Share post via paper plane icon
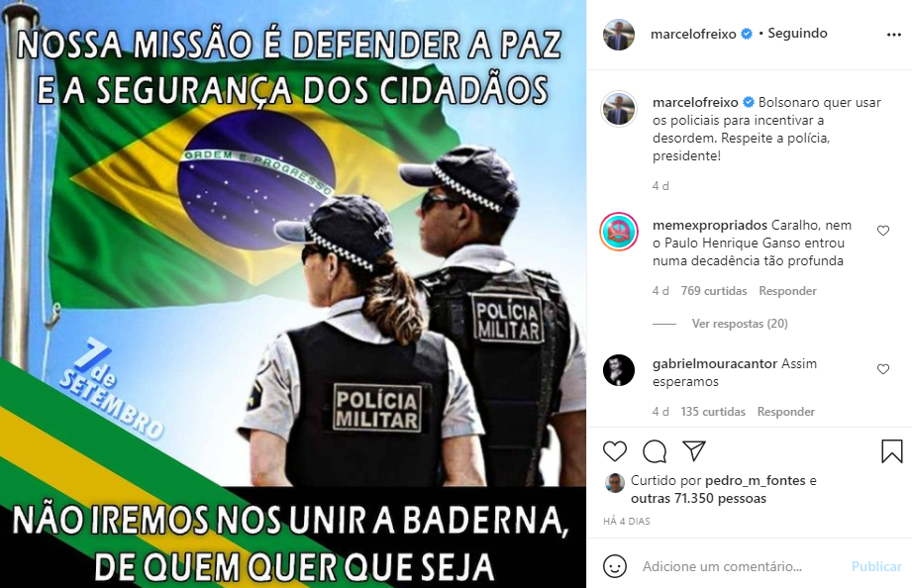The height and width of the screenshot is (588, 912). (694, 450)
